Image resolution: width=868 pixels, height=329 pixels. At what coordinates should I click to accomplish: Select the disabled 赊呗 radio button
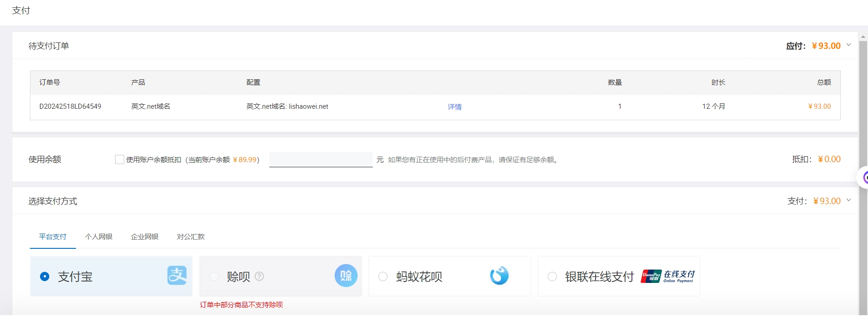click(214, 276)
